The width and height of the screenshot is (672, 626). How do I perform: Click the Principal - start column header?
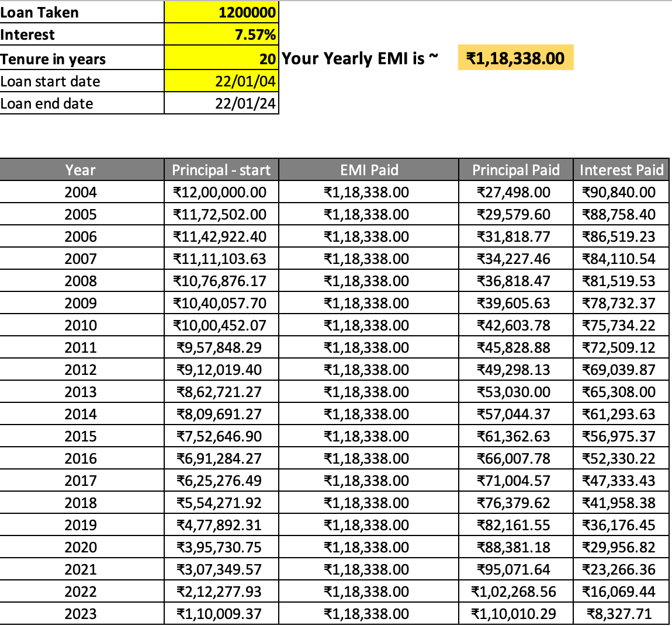pos(221,170)
